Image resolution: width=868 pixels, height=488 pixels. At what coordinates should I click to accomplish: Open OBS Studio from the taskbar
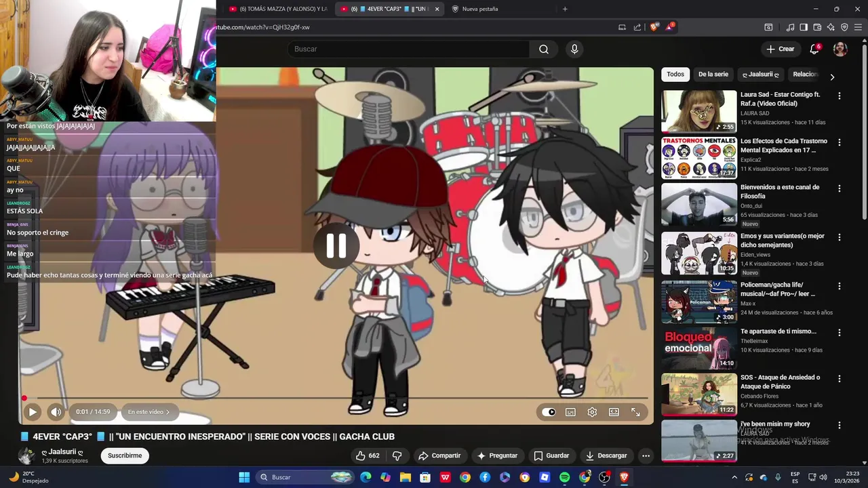tap(604, 477)
